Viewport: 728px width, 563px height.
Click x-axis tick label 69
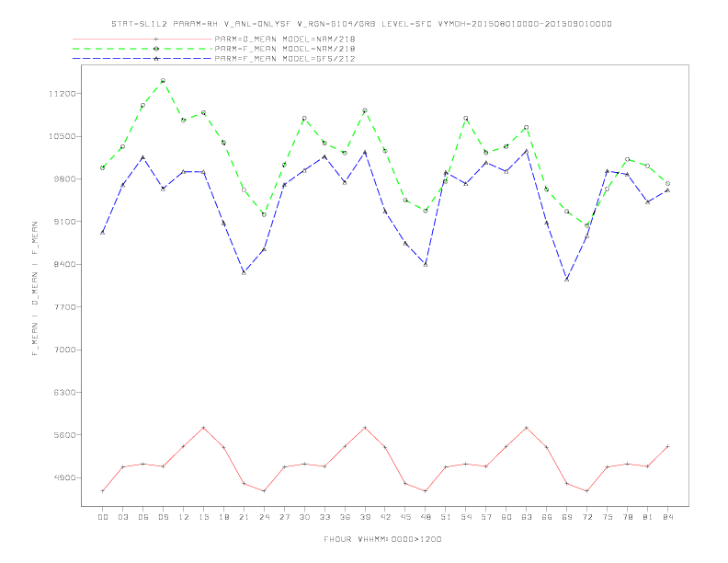(x=567, y=517)
